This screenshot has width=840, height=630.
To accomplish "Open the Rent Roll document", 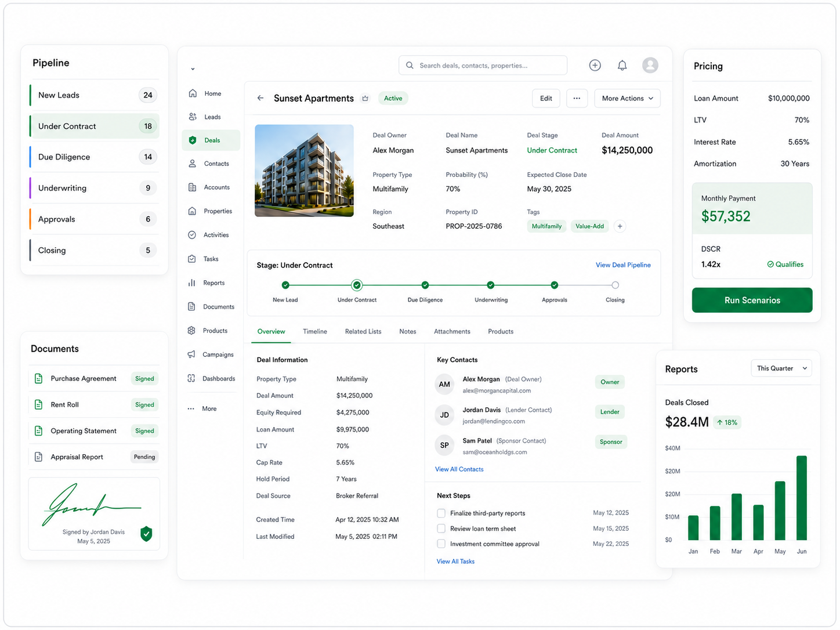I will tap(94, 405).
